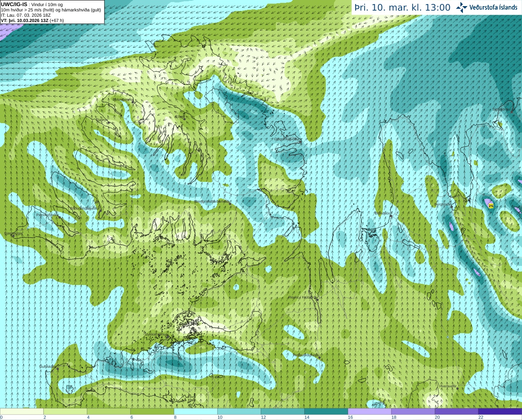Select the Gufuskálar station label
Image resolution: width=522 pixels, height=420 pixels.
pyautogui.click(x=47, y=367)
